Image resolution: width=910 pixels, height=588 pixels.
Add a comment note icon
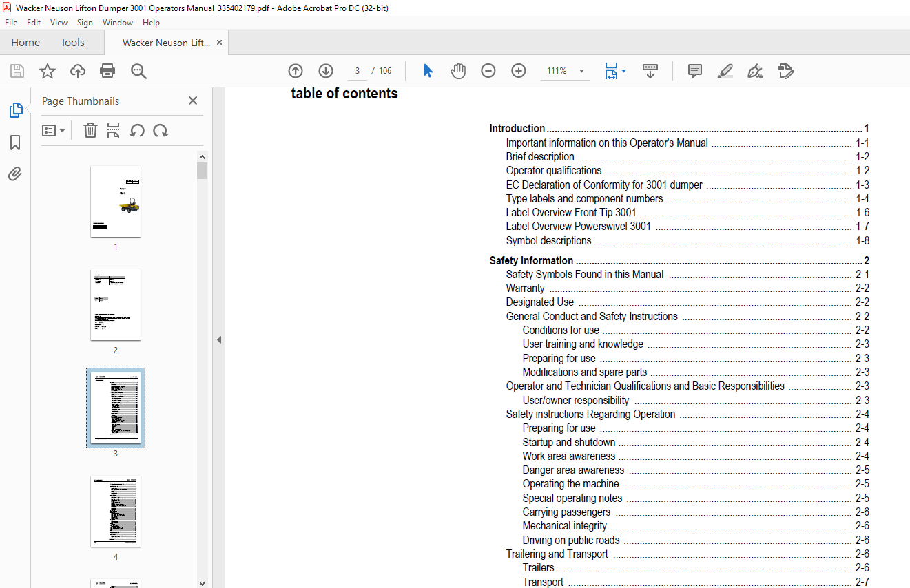point(695,71)
